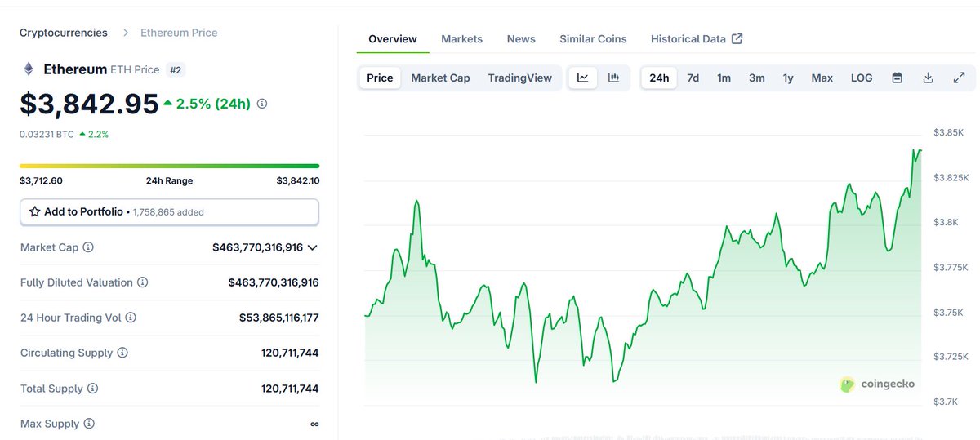Open the News tab

click(521, 38)
